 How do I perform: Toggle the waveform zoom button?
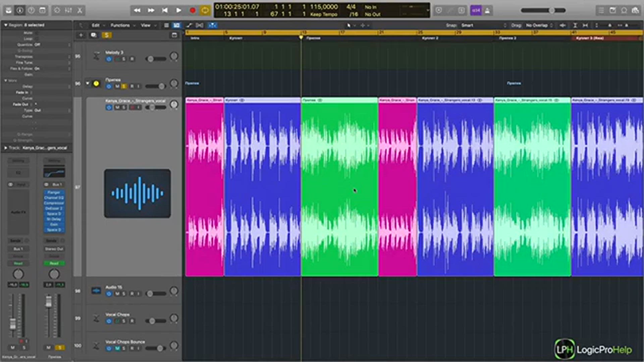click(x=562, y=25)
